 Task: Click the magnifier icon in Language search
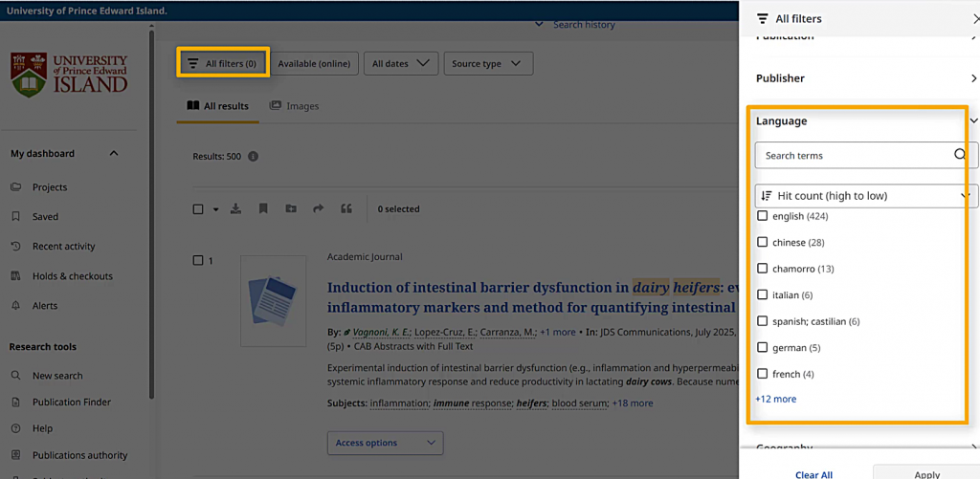click(x=960, y=155)
